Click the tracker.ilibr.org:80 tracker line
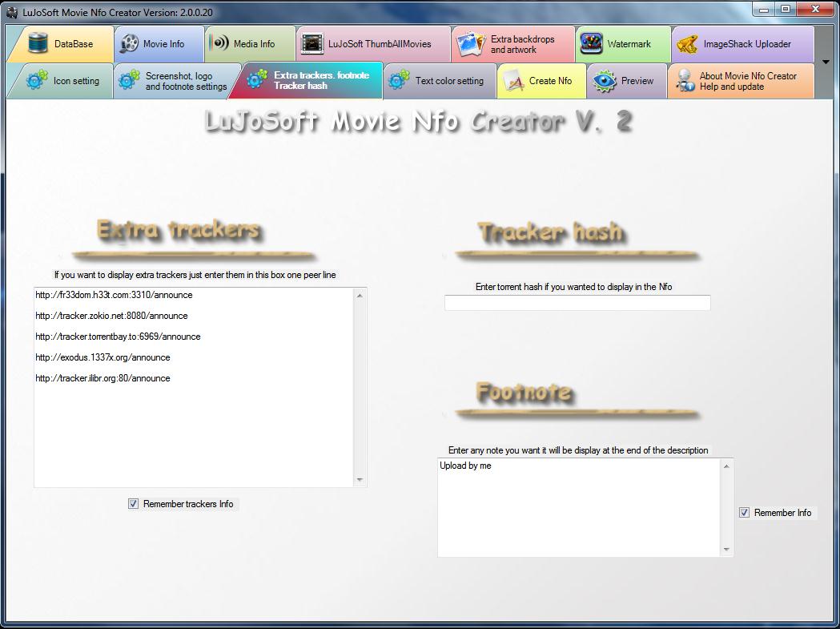This screenshot has height=629, width=840. (x=102, y=378)
